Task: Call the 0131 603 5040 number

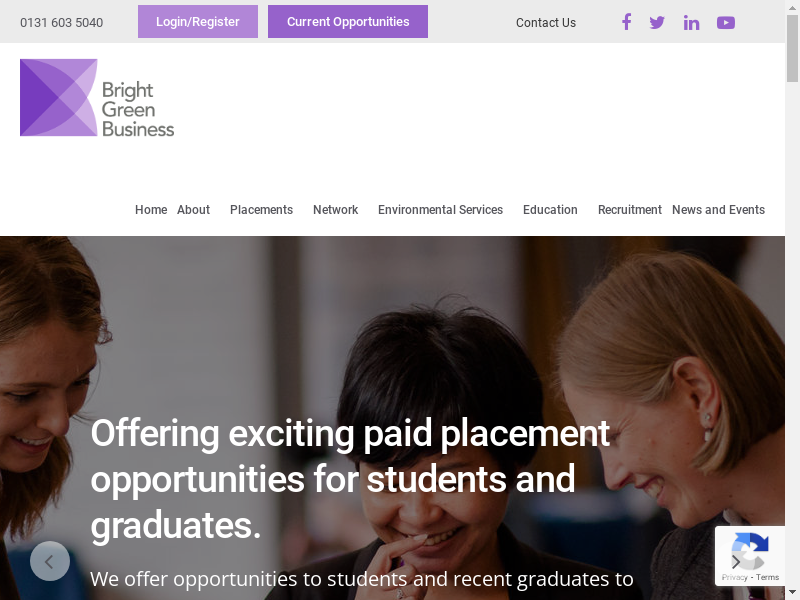Action: (61, 23)
